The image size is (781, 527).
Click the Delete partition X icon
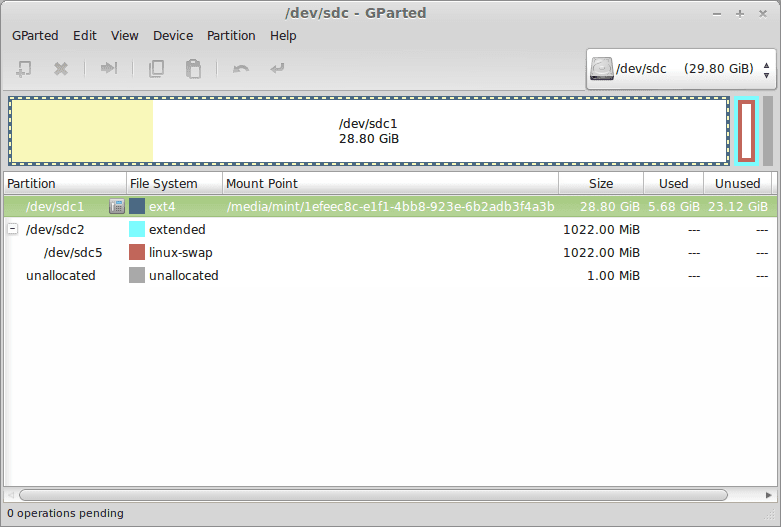pyautogui.click(x=61, y=69)
